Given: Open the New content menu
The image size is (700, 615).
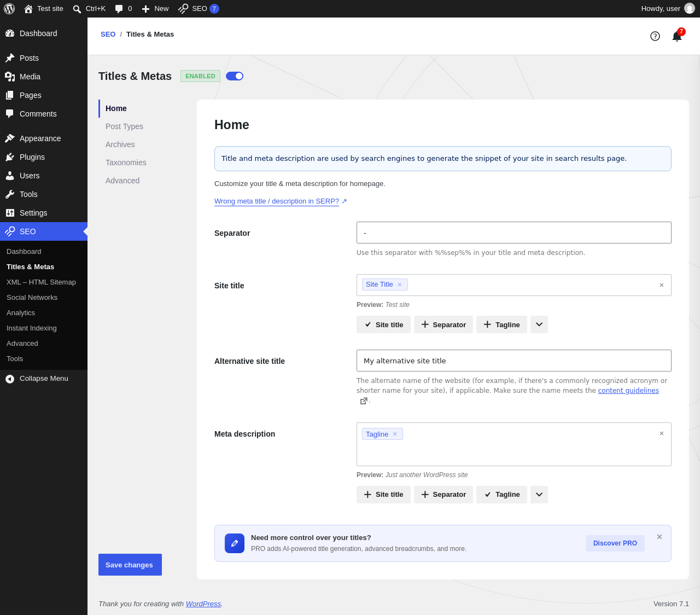Looking at the screenshot, I should pos(155,9).
